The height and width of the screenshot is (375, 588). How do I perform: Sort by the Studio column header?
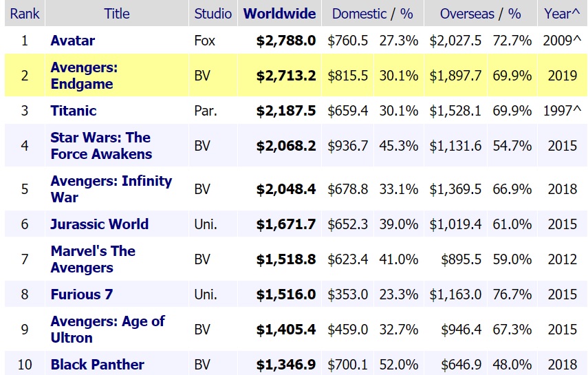coord(213,14)
